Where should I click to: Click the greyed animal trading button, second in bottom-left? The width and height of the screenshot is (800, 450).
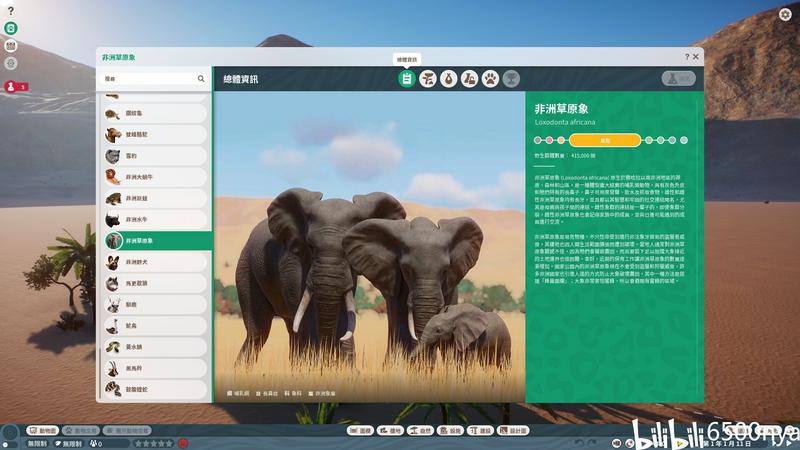point(81,431)
